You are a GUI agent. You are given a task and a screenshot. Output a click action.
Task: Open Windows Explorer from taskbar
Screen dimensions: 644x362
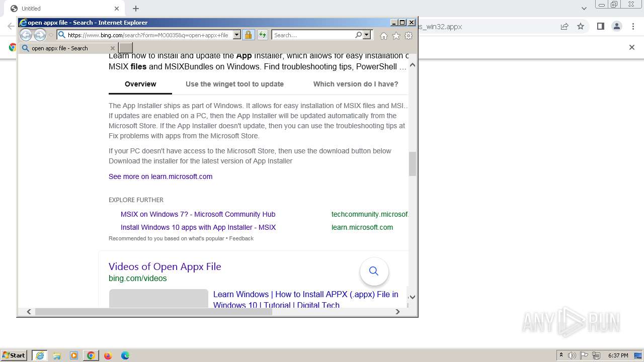click(x=57, y=355)
